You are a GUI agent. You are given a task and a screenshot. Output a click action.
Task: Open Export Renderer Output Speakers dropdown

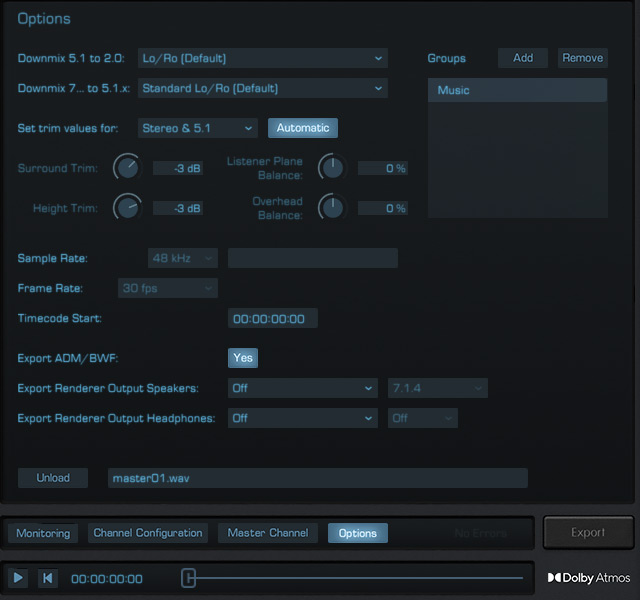coord(302,388)
